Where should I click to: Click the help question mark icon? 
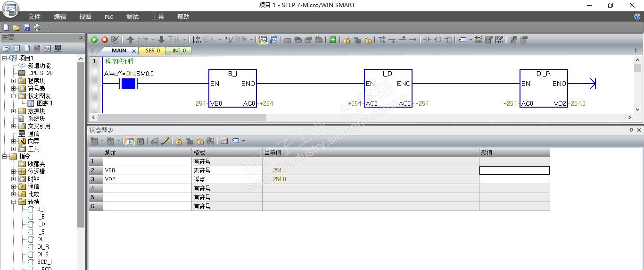tap(637, 17)
